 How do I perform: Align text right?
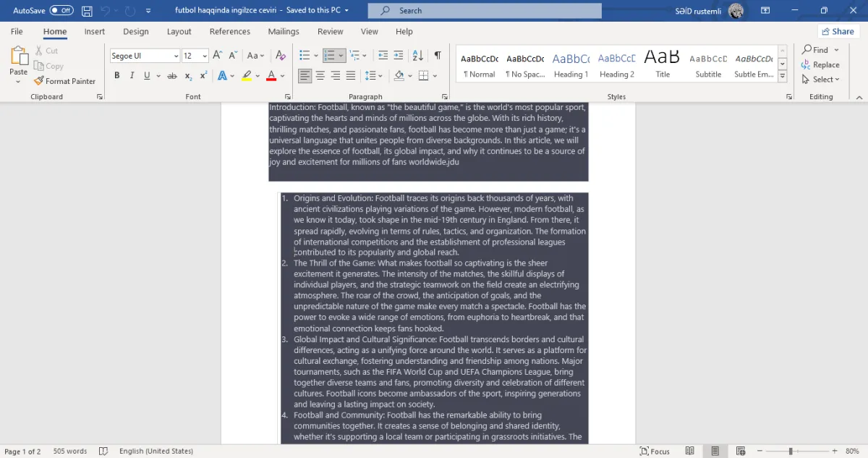click(x=336, y=76)
